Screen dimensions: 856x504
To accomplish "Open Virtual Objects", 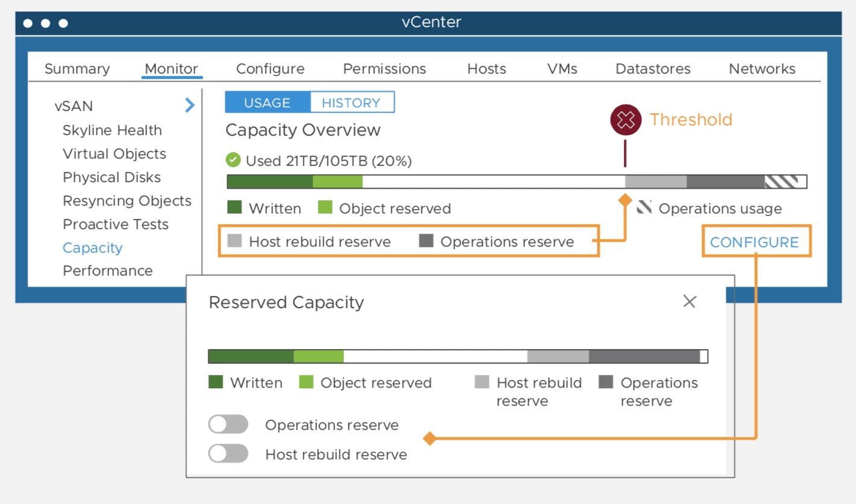I will (115, 154).
